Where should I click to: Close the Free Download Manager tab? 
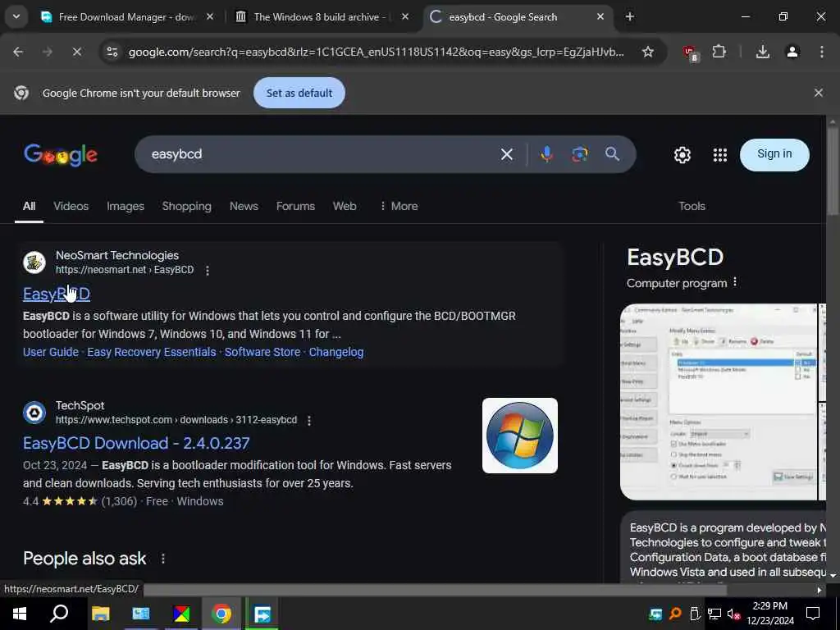pos(210,17)
